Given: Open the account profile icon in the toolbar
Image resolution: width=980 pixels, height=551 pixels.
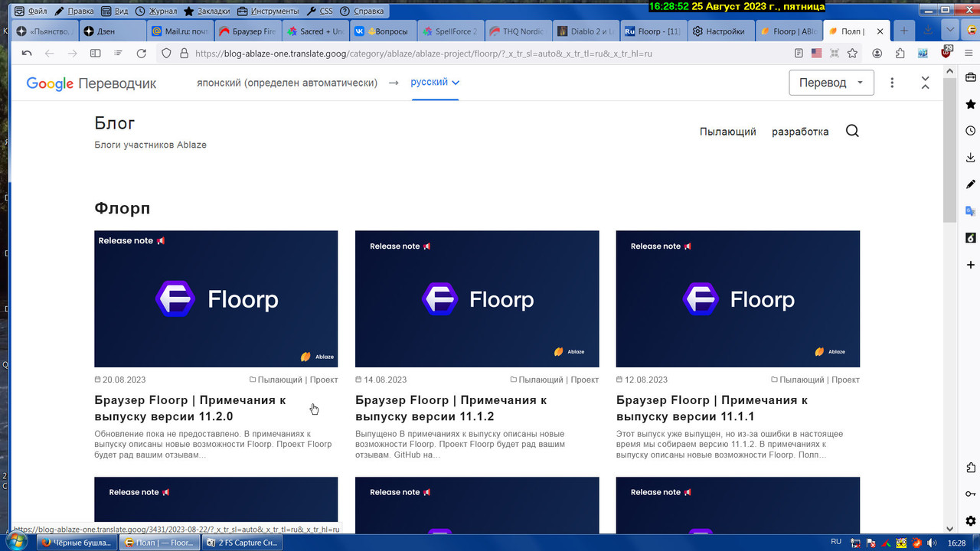Looking at the screenshot, I should [x=877, y=54].
